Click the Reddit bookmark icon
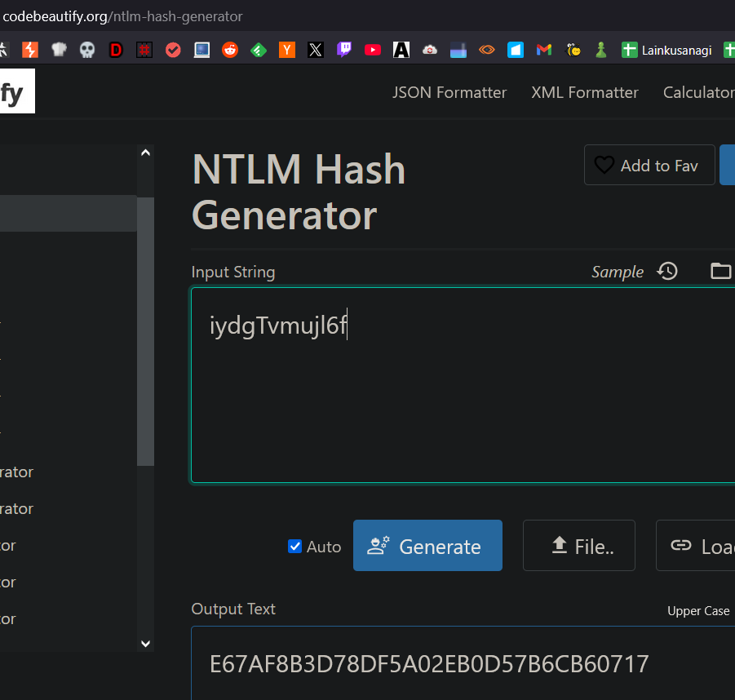 pos(230,50)
